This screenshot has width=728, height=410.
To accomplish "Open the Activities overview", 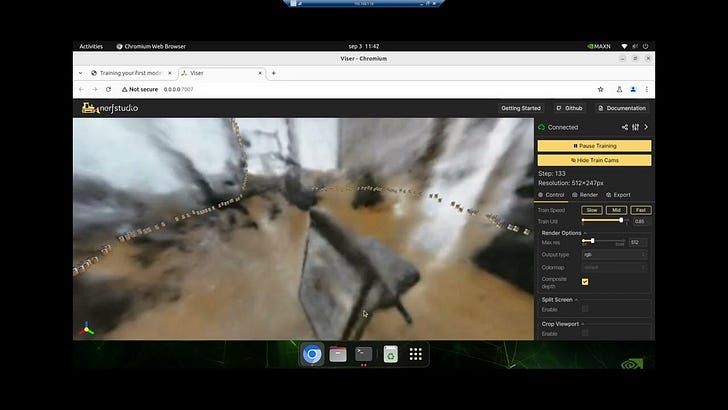I will (91, 46).
